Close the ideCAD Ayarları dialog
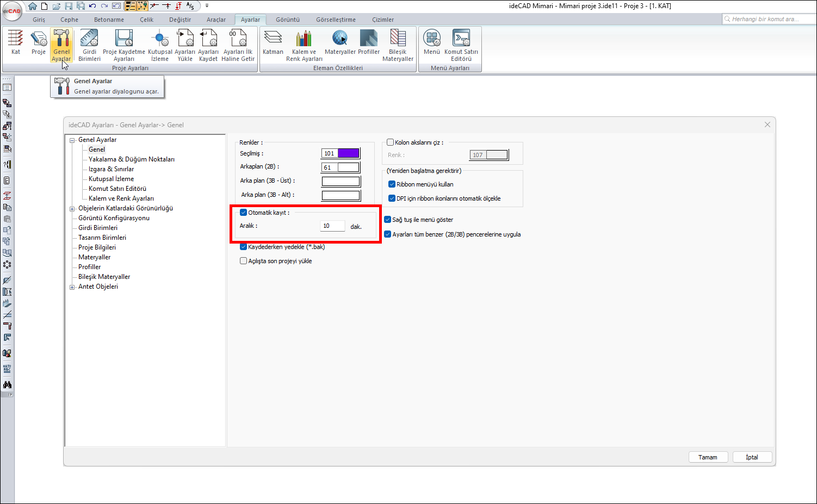Viewport: 817px width, 504px height. [768, 125]
